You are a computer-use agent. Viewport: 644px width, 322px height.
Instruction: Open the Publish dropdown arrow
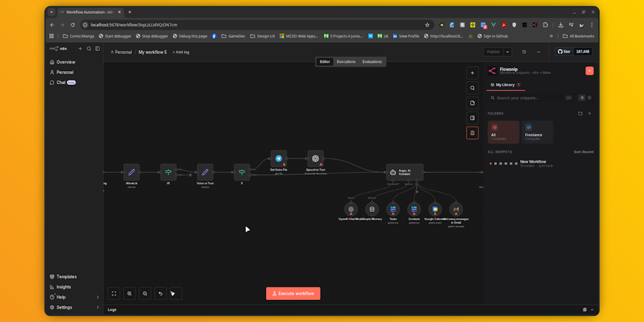(508, 52)
